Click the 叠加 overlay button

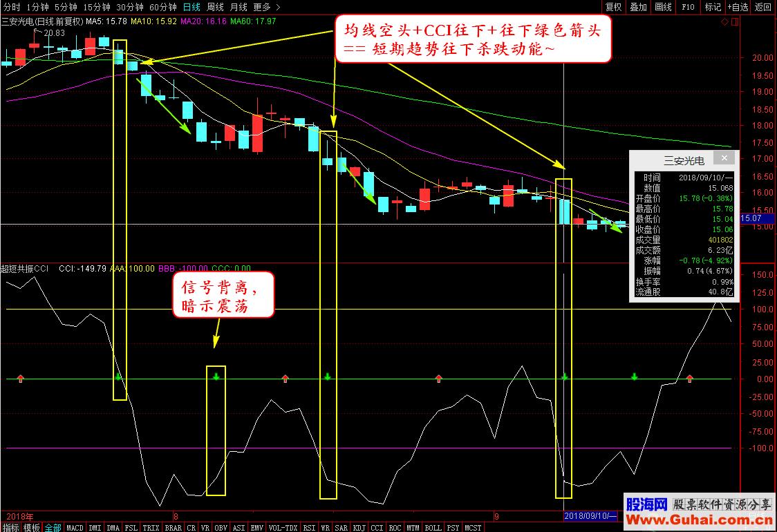point(638,7)
